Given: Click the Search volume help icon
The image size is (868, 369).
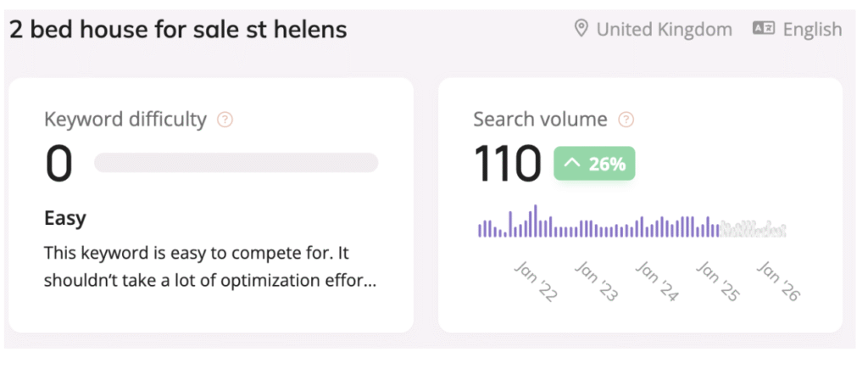Looking at the screenshot, I should coord(626,120).
